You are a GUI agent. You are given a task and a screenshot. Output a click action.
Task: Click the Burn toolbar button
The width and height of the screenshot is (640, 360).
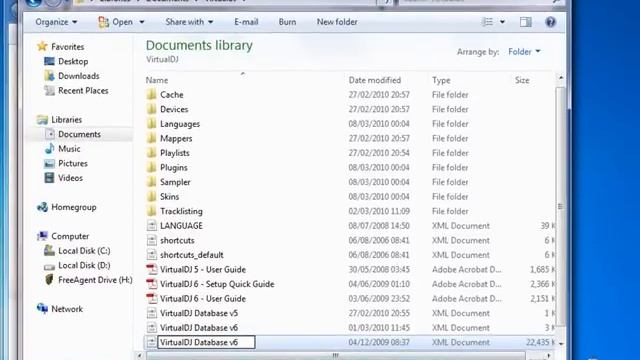click(x=287, y=22)
